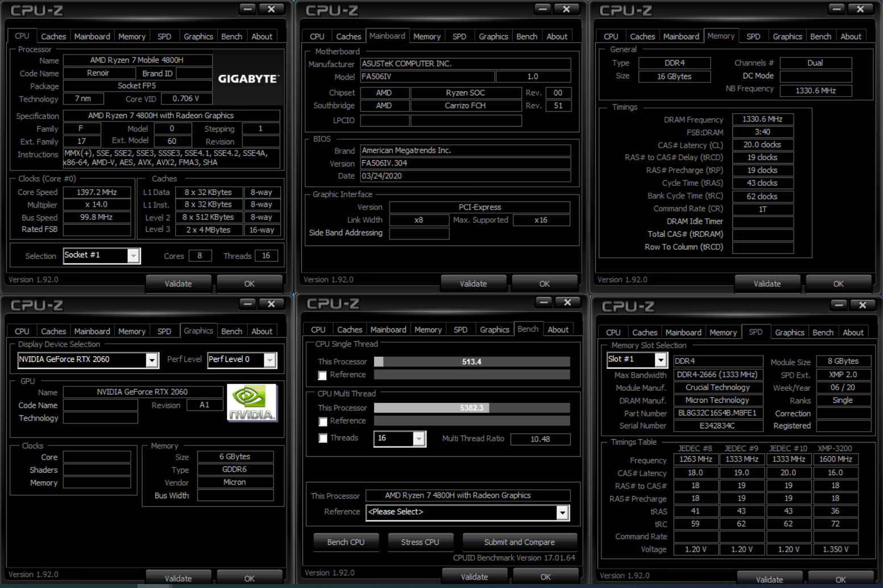Viewport: 883px width, 588px height.
Task: Click the BIOS version FA506IV.304 field
Action: (x=466, y=164)
